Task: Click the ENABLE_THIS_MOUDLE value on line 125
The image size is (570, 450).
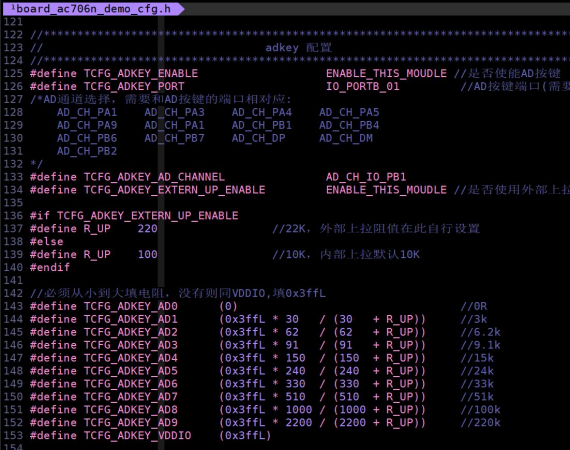Action: point(386,73)
